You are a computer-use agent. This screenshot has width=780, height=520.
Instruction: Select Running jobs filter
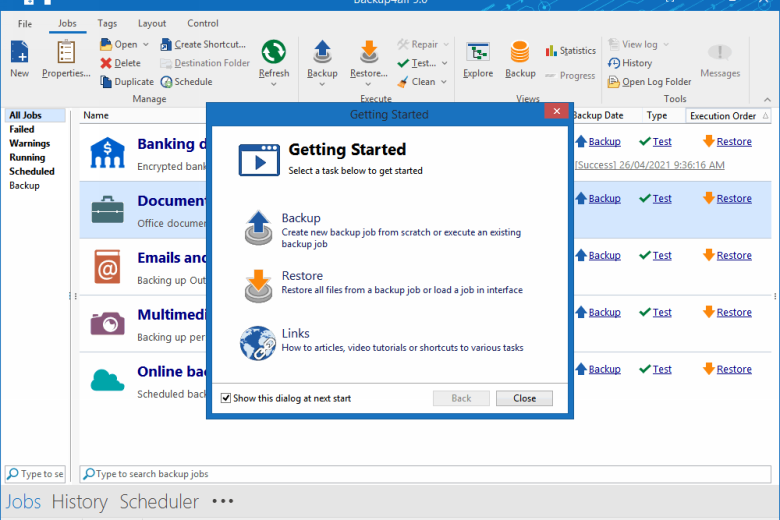tap(27, 157)
